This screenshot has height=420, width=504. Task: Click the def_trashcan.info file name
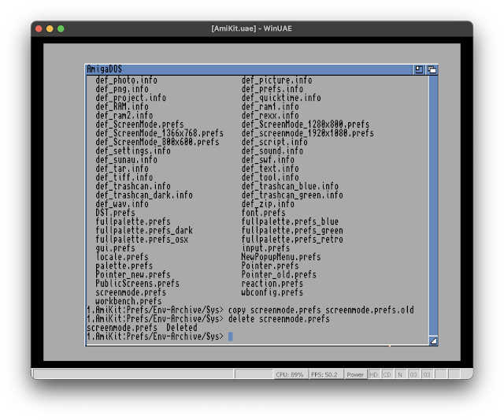(x=133, y=186)
